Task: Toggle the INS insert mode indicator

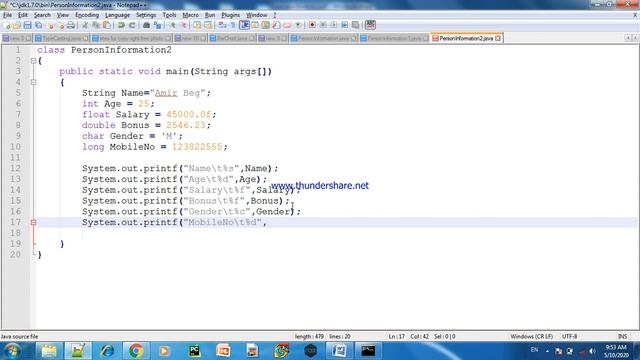Action: pos(622,337)
